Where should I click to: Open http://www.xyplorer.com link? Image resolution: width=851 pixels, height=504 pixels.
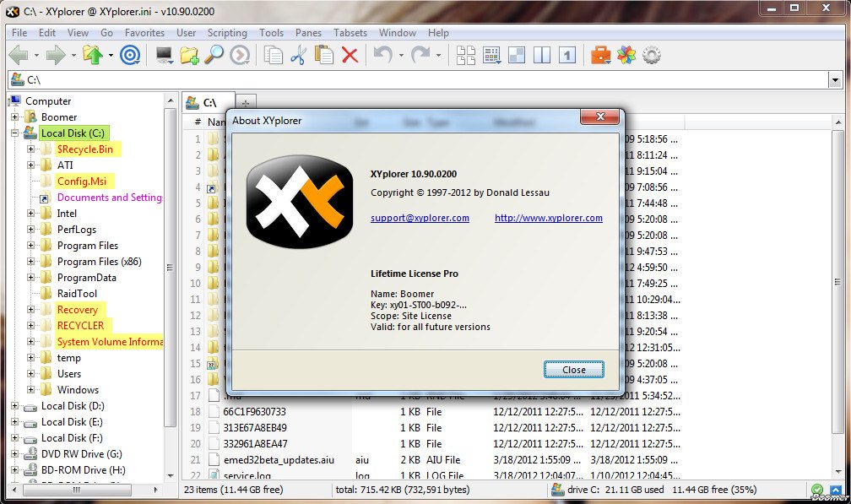548,218
